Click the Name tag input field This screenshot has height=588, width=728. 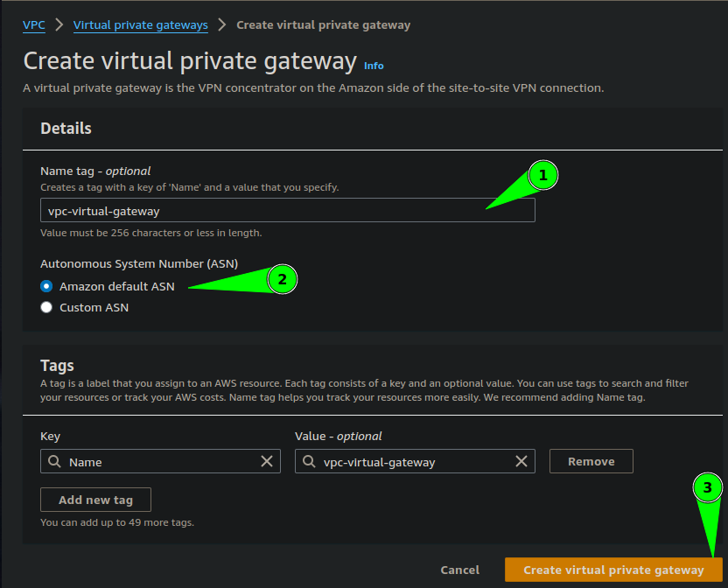(x=288, y=210)
